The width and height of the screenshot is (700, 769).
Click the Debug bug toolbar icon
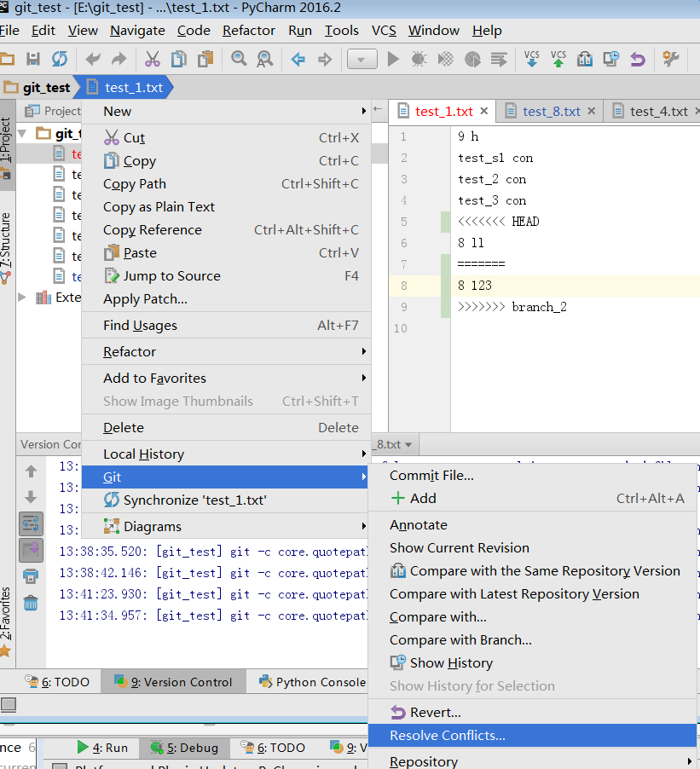(419, 60)
